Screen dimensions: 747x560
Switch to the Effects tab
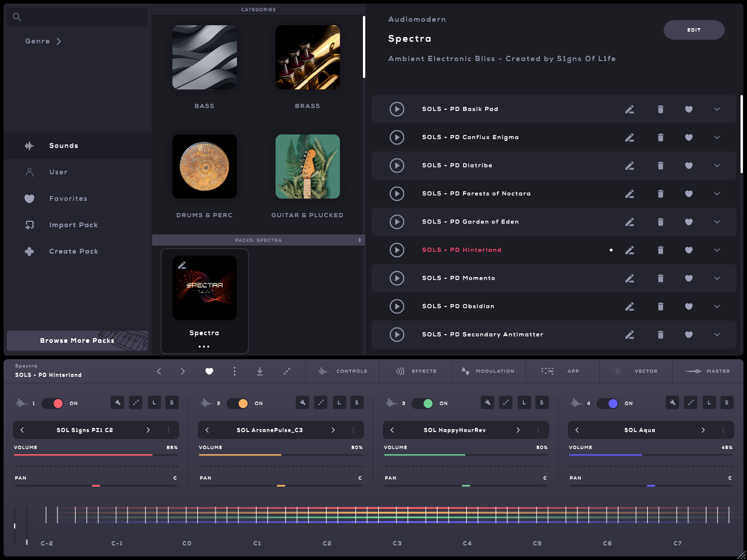416,371
